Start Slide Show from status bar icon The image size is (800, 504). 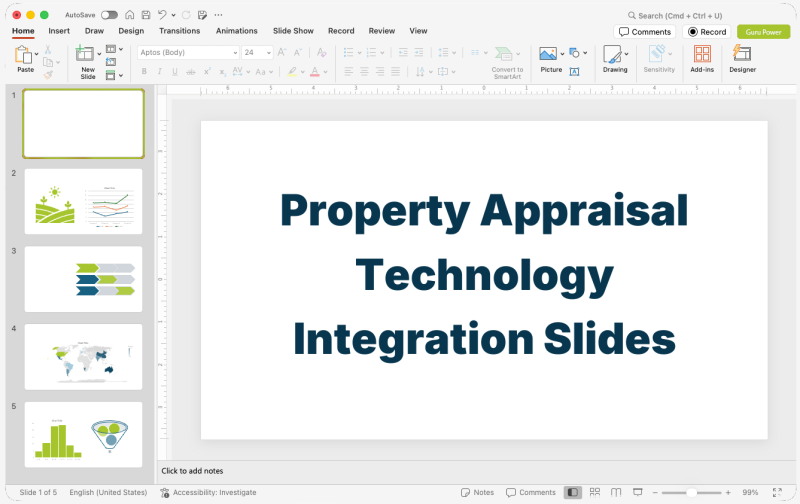(x=638, y=492)
